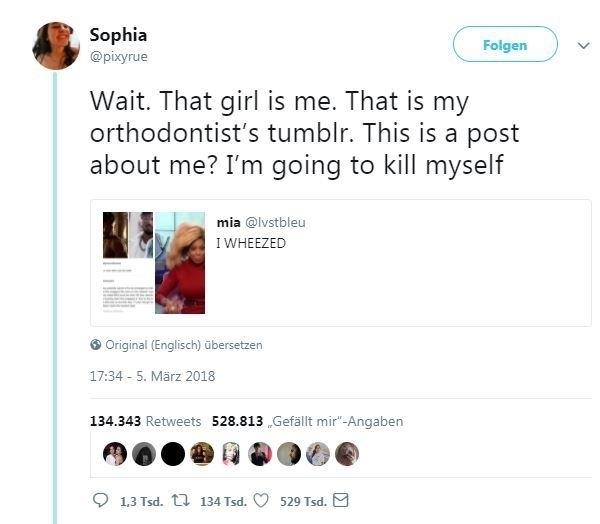Open the Sophia display name
This screenshot has width=600, height=524.
(x=118, y=35)
